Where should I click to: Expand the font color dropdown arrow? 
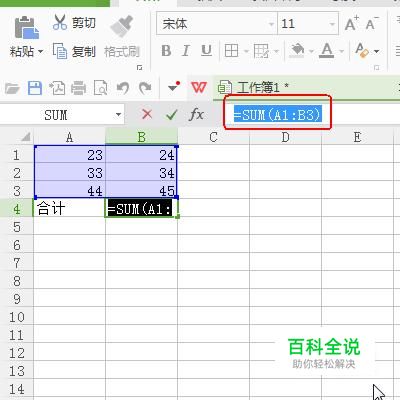point(341,51)
